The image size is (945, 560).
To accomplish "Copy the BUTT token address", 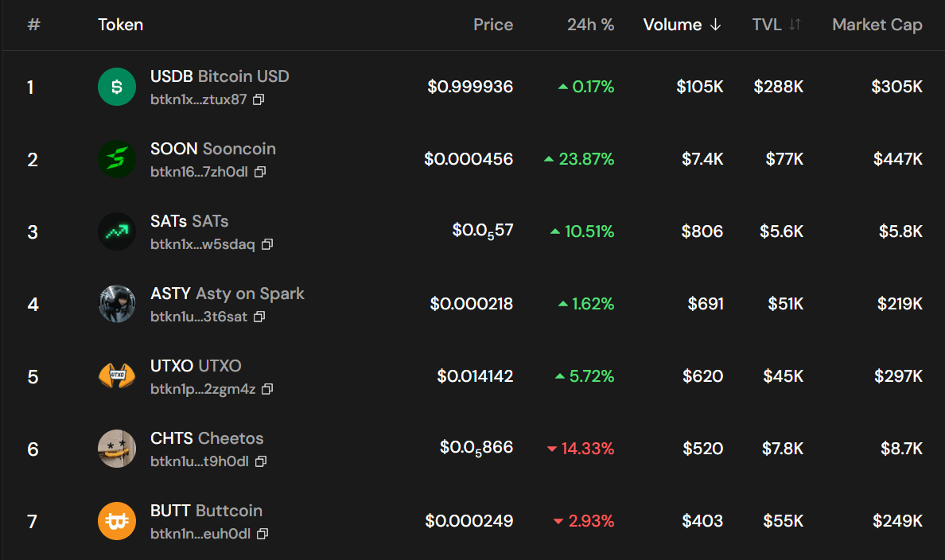I will (x=262, y=534).
